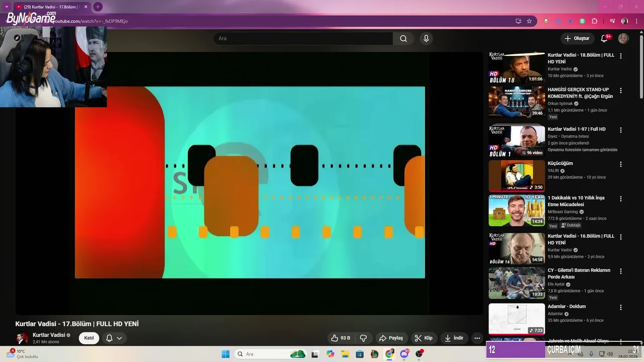Screen dimensions: 644x362
Task: Open weather widget showing 10°C
Action: point(21,354)
